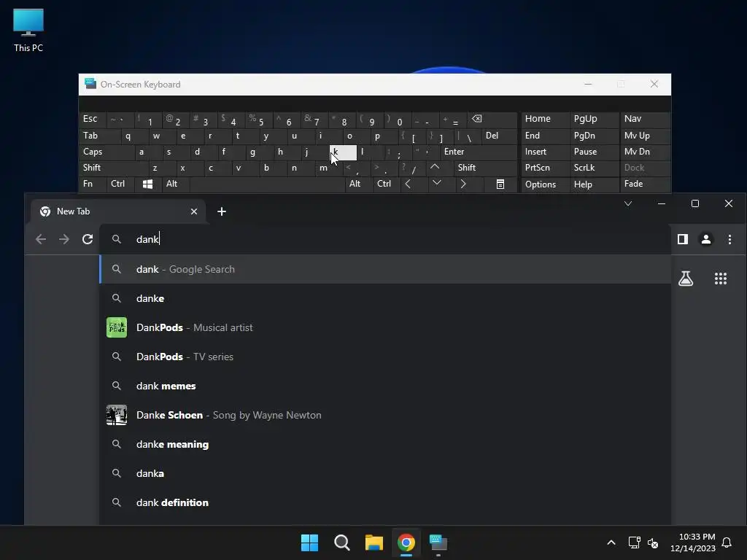747x560 pixels.
Task: Choose 'danke meaning' suggestion
Action: click(x=385, y=444)
